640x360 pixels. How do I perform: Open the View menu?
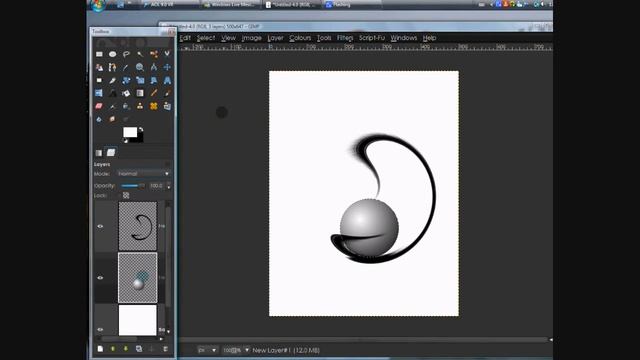pos(229,38)
